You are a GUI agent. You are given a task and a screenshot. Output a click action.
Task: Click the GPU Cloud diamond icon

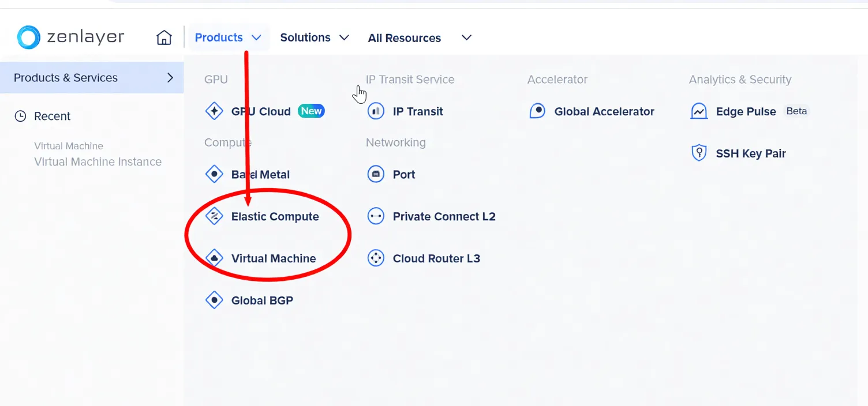coord(214,111)
